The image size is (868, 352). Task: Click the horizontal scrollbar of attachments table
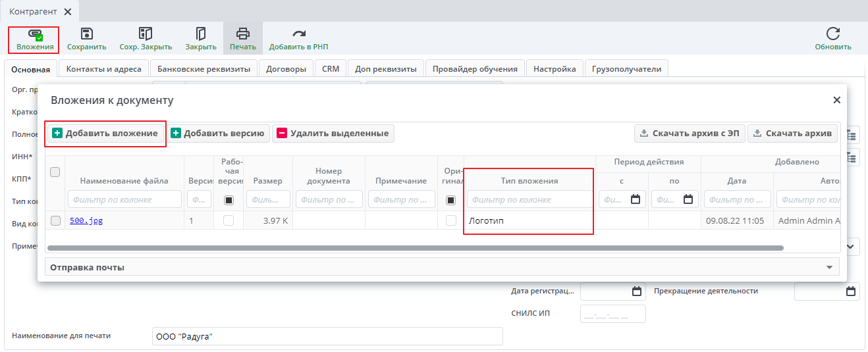(416, 248)
